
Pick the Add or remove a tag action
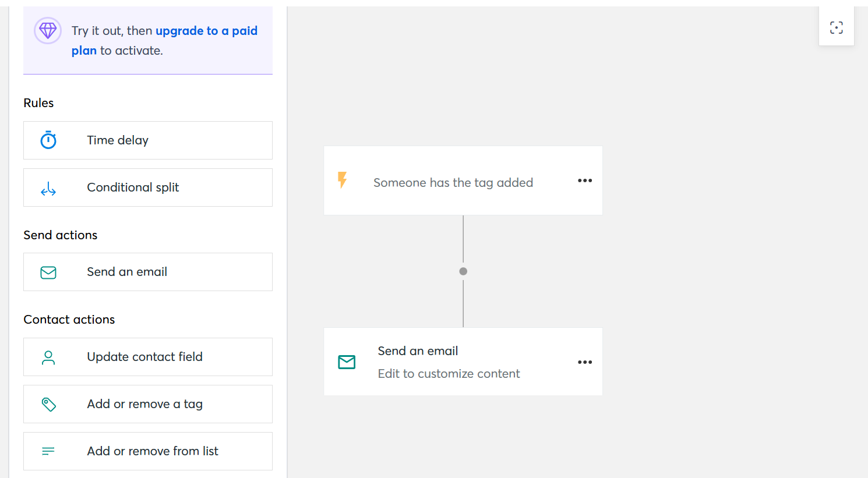pyautogui.click(x=144, y=404)
